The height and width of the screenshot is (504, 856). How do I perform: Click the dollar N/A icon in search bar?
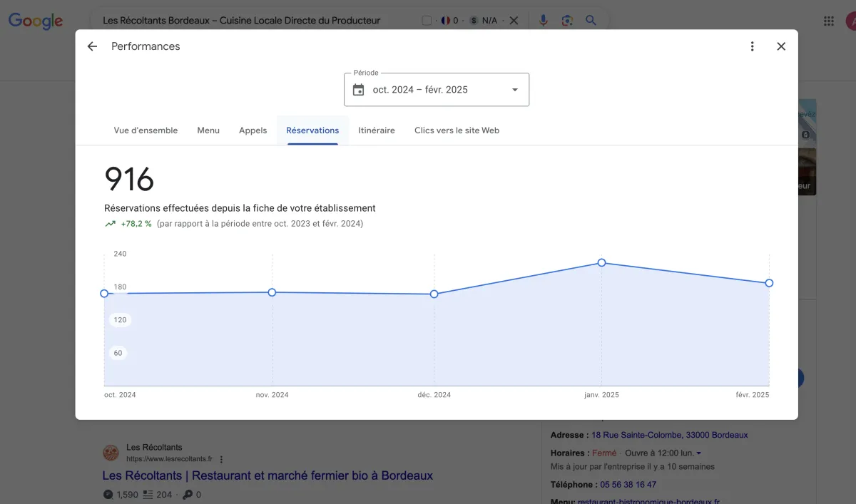click(x=474, y=21)
